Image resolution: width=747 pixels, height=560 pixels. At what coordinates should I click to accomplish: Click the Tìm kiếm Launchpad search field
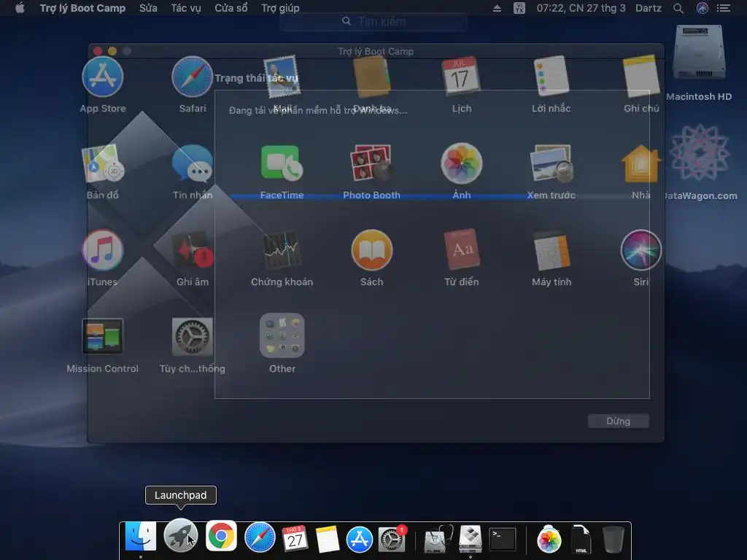[373, 21]
